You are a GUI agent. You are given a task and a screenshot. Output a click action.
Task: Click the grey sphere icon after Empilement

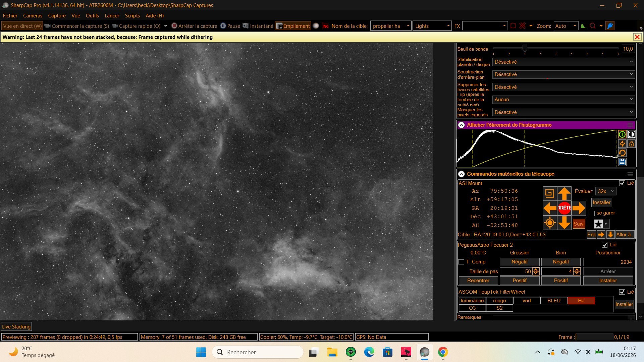(316, 26)
